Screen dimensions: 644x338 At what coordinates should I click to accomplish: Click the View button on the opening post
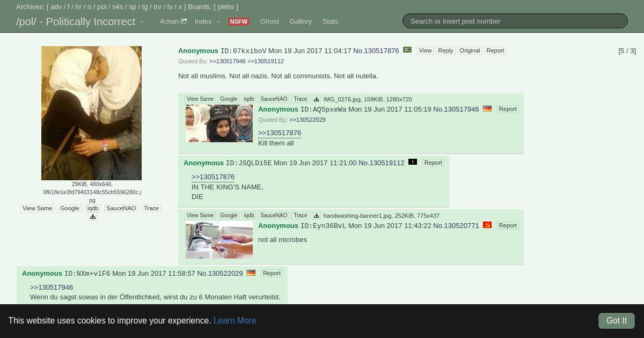click(x=425, y=50)
